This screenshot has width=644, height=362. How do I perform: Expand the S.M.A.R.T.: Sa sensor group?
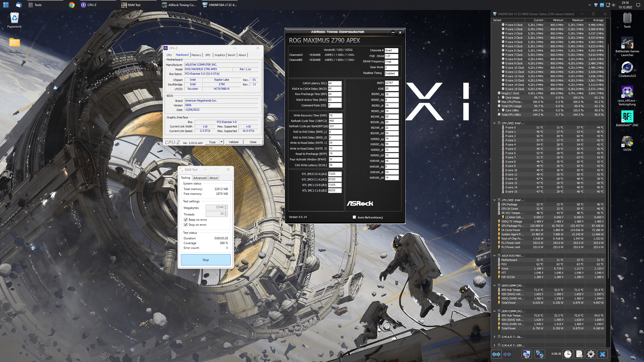(494, 337)
